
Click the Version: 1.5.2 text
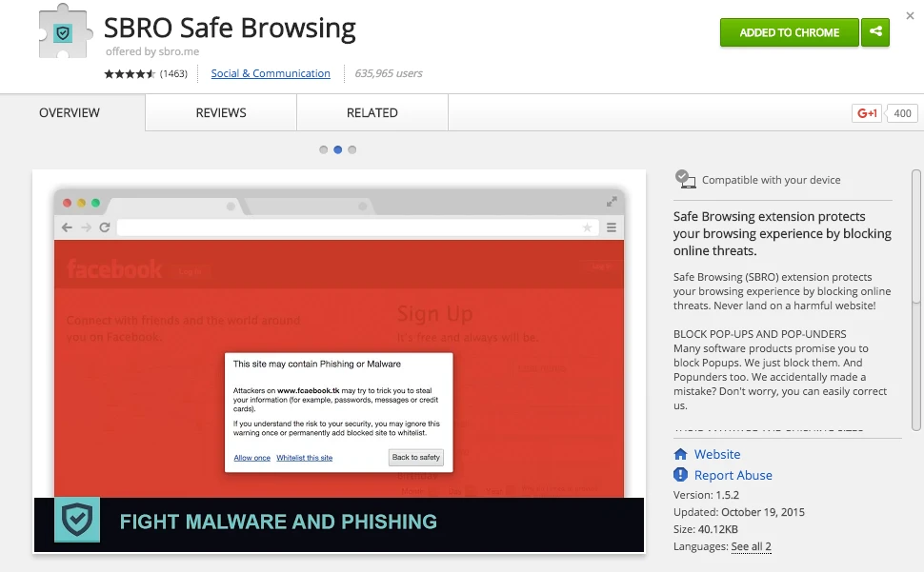pos(706,495)
